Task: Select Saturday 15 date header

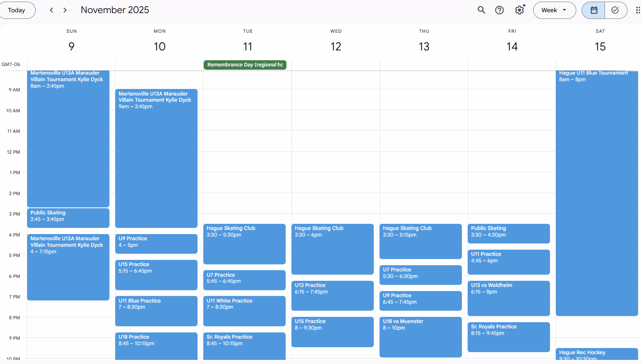Action: pos(600,46)
